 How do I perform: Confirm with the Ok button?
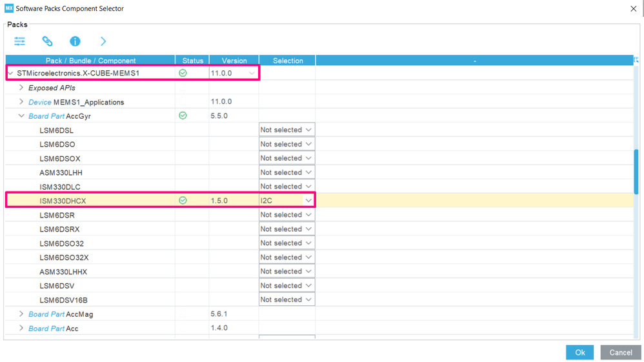pyautogui.click(x=579, y=352)
